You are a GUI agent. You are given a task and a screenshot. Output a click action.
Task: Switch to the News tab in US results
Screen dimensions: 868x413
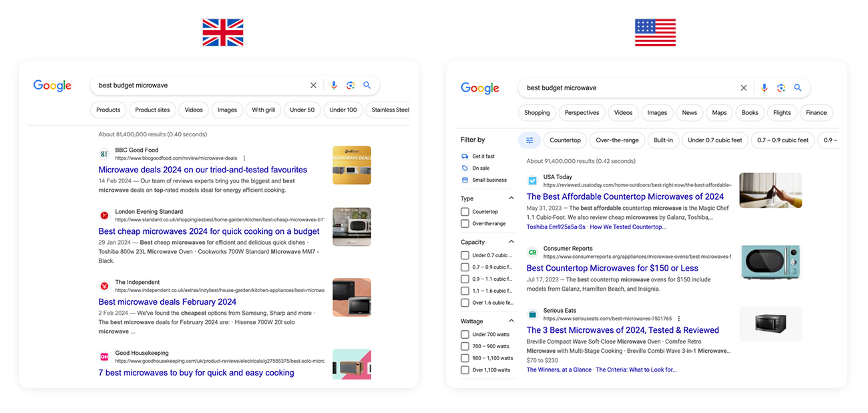[x=690, y=113]
